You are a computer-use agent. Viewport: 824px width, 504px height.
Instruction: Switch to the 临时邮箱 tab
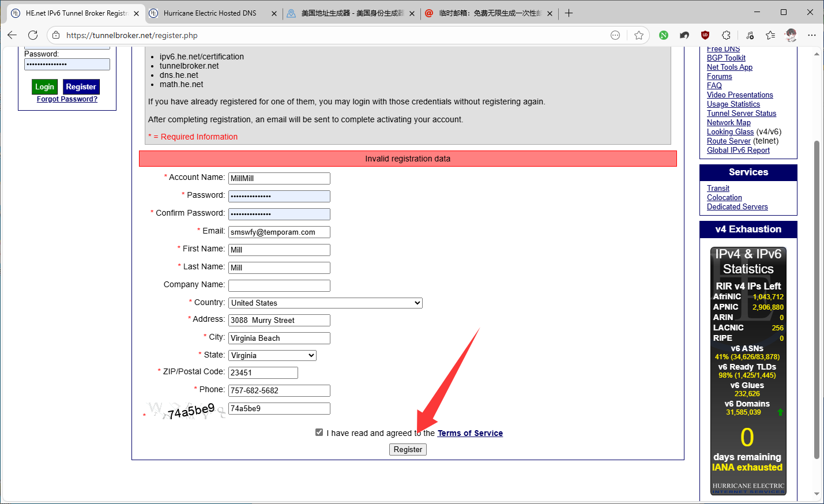point(488,13)
